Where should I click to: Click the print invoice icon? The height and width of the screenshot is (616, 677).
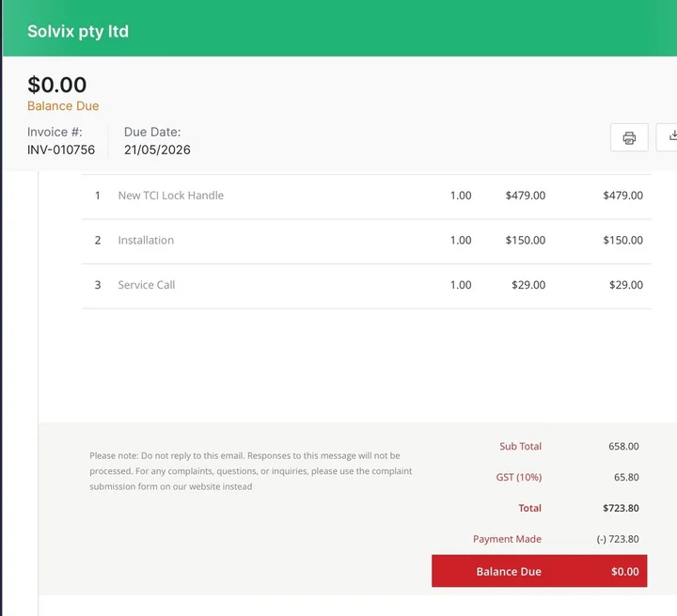click(629, 137)
